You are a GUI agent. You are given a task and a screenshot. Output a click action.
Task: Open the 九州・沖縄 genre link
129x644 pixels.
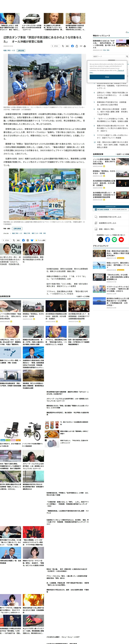[x=39, y=233]
